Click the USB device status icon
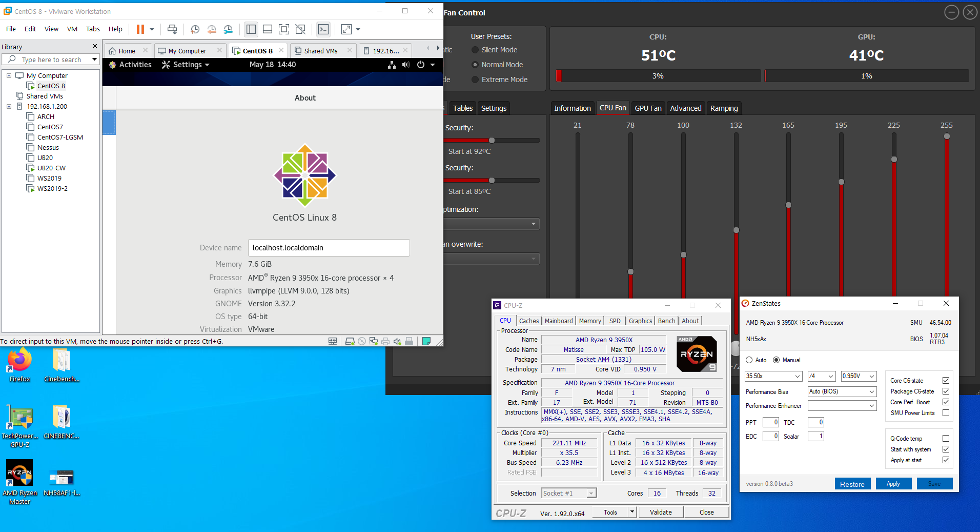 coord(409,341)
